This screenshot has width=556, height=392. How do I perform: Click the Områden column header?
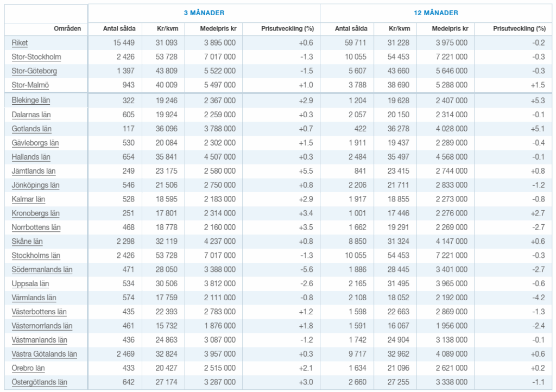click(67, 29)
